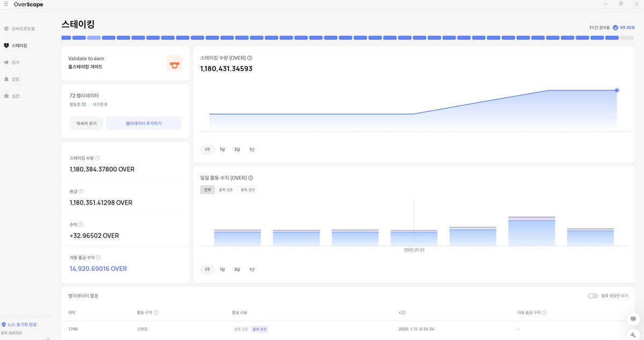Click help icon next to 수익
The height and width of the screenshot is (340, 644).
81,225
